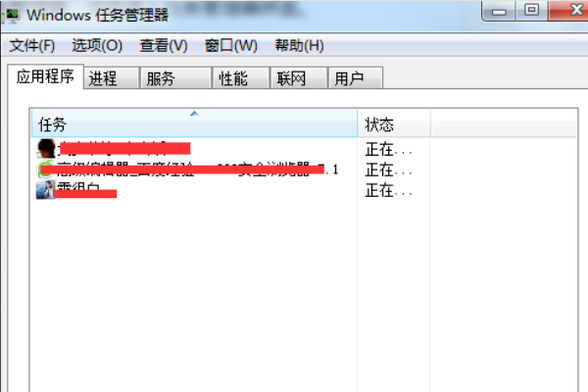Click the sort arrow above 任务 column
Viewport: 588px width, 392px height.
coord(194,114)
